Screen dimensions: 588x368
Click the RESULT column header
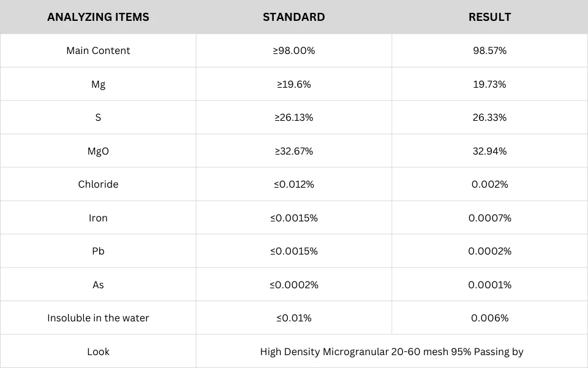click(x=489, y=17)
